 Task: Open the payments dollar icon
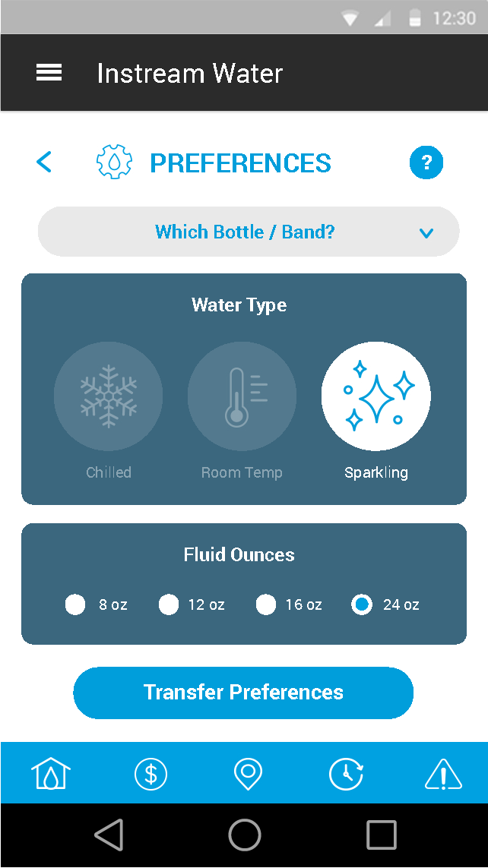[x=151, y=774]
